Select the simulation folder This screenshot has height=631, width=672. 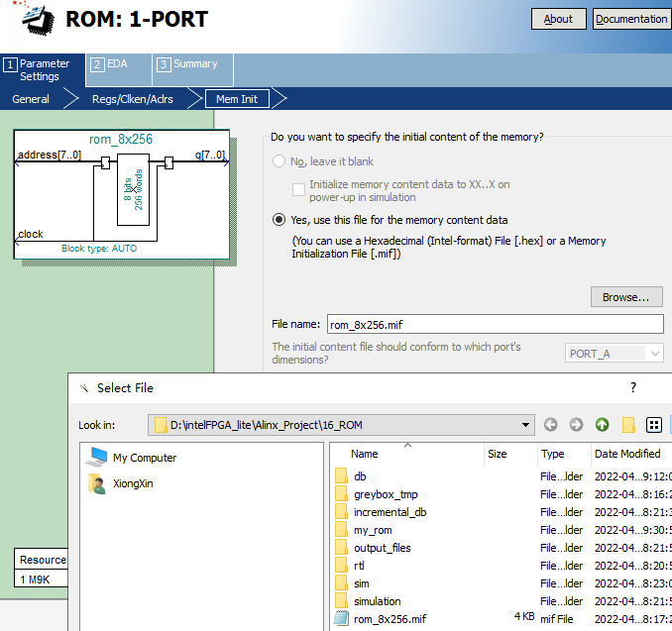tap(378, 601)
